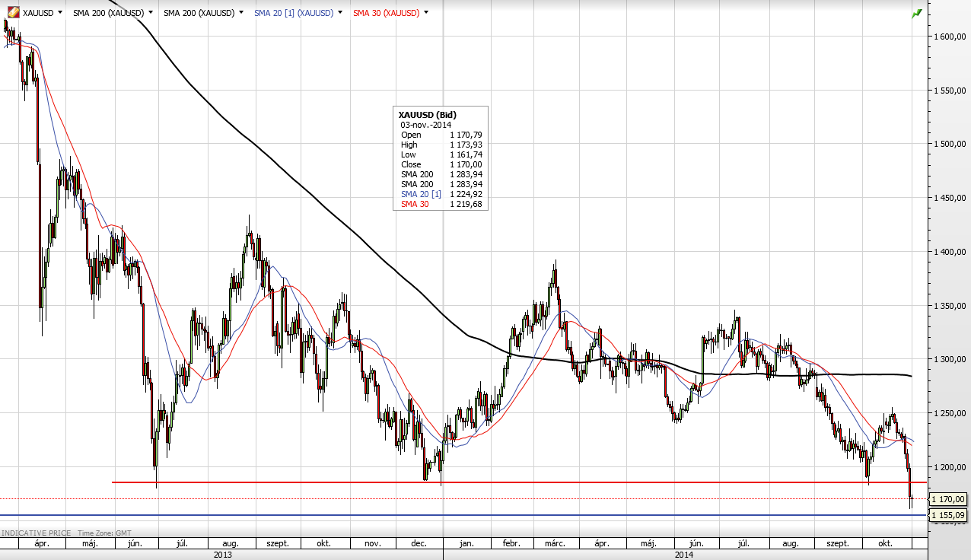971x560 pixels.
Task: Click the XAUUSD label in the chart header
Action: click(x=38, y=13)
